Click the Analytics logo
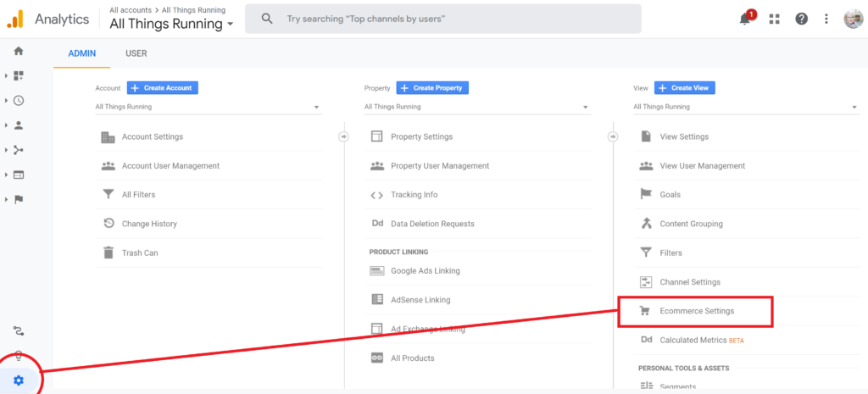 click(15, 19)
